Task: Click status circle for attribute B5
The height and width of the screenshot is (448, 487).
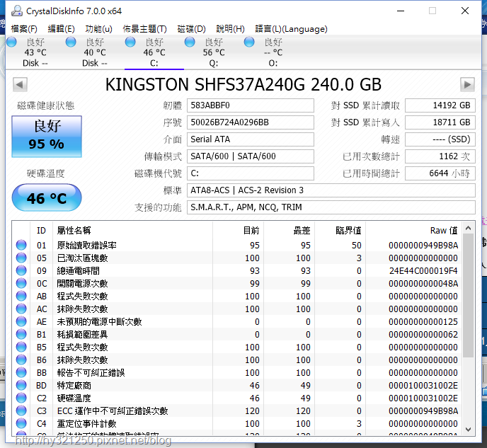Action: click(21, 347)
